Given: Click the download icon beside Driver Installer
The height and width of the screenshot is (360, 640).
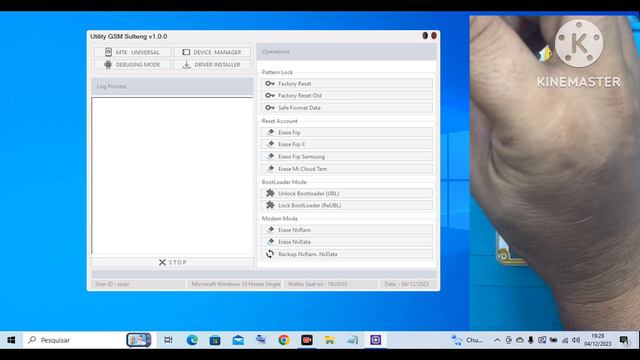Looking at the screenshot, I should 187,64.
